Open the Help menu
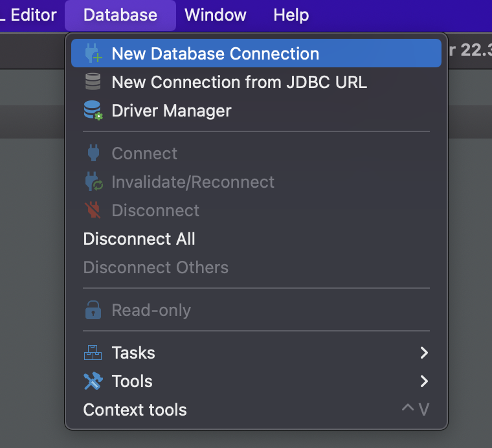The width and height of the screenshot is (492, 448). (x=291, y=15)
